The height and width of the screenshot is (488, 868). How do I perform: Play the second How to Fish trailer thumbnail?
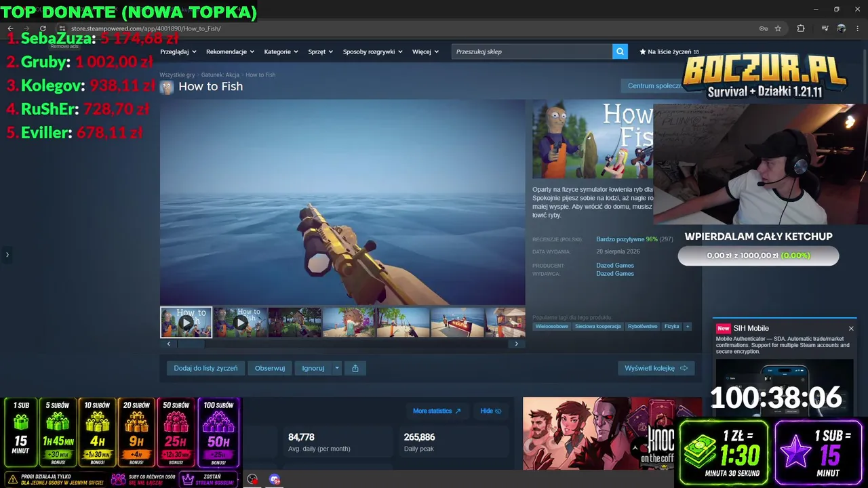tap(240, 322)
